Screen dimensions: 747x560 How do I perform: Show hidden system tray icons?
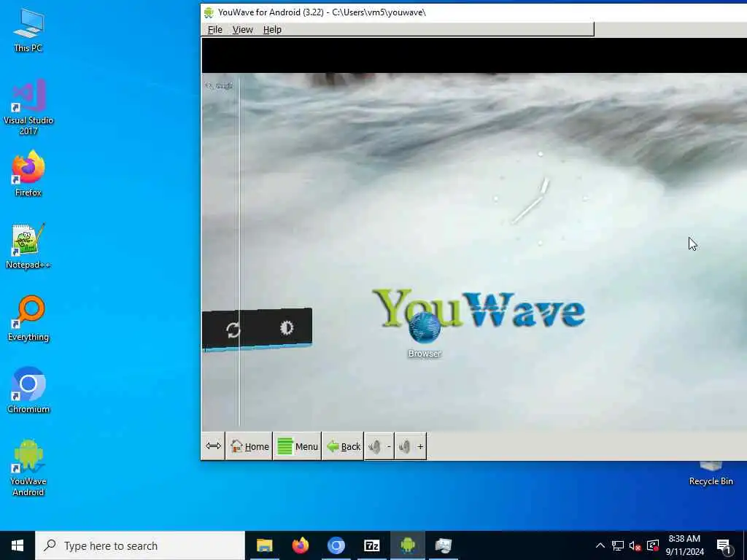pos(600,545)
